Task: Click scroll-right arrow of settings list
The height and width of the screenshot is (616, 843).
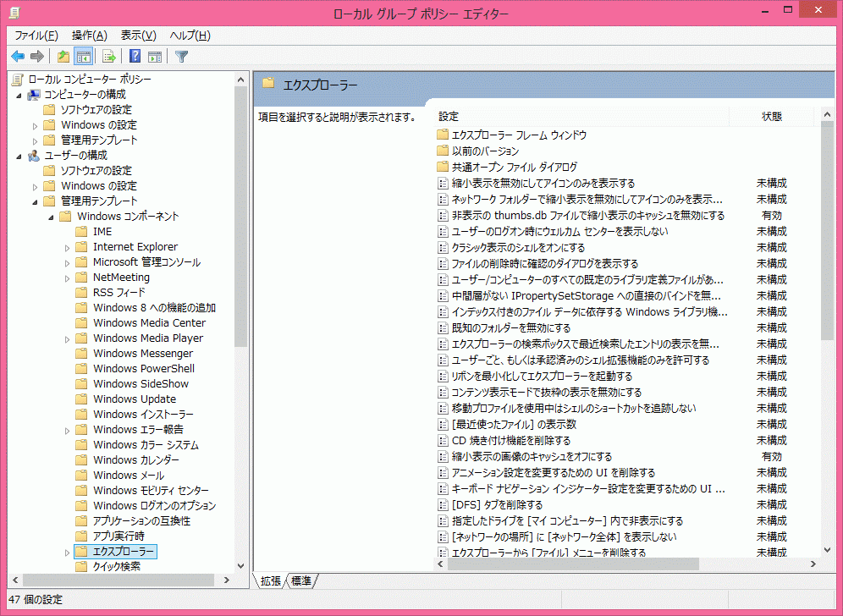Action: (813, 564)
